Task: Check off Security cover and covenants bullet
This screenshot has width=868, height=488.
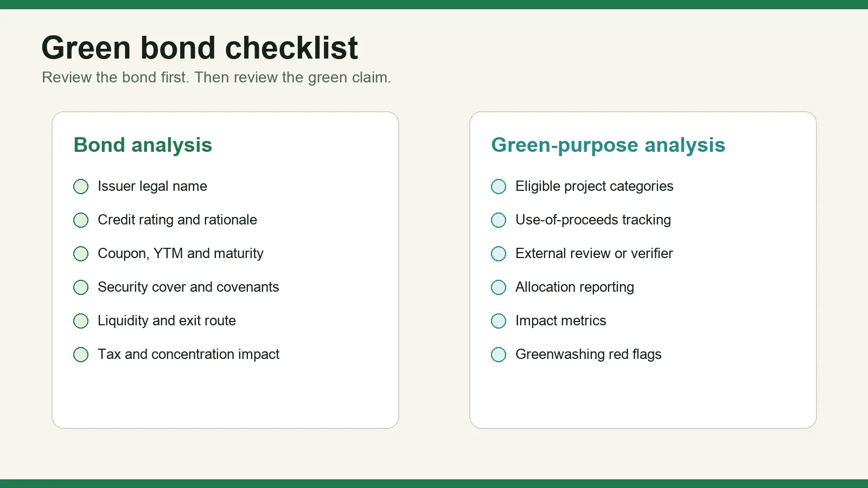Action: pos(81,287)
